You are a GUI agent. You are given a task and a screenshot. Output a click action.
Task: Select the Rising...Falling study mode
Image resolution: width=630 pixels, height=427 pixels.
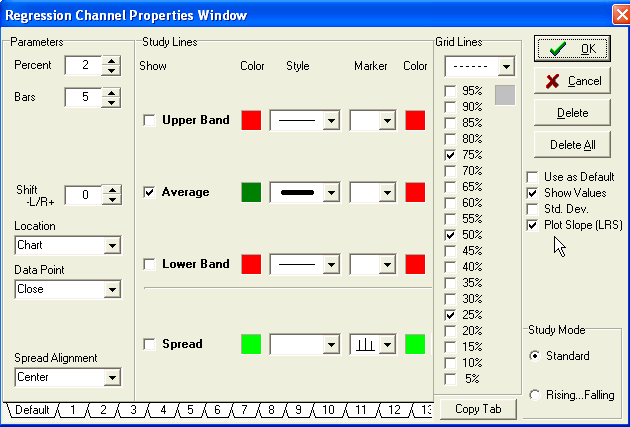(x=538, y=395)
